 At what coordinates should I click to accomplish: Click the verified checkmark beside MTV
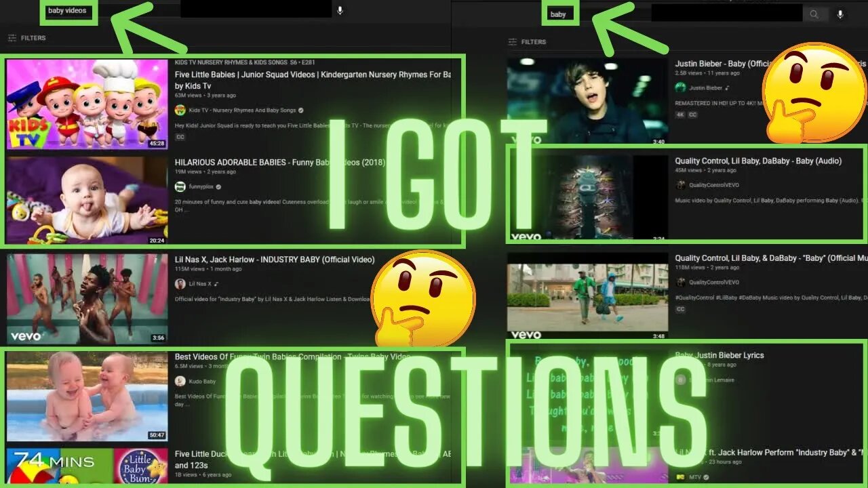pyautogui.click(x=707, y=477)
